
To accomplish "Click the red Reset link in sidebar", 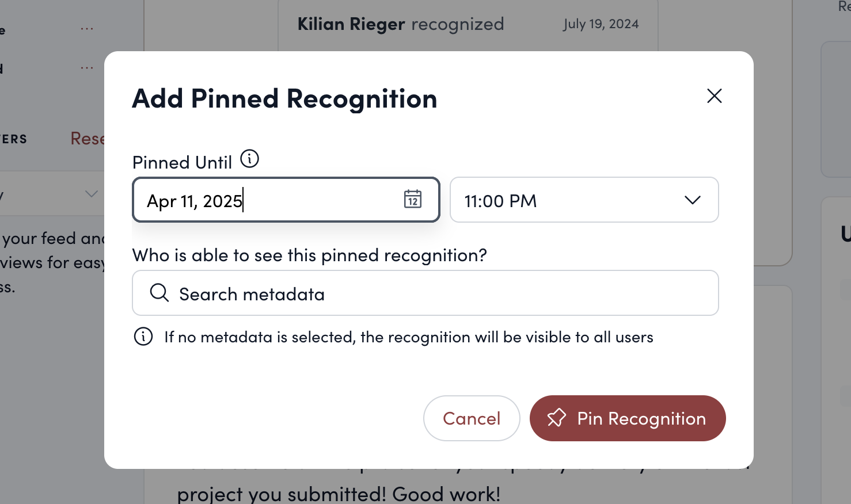I will pyautogui.click(x=88, y=139).
